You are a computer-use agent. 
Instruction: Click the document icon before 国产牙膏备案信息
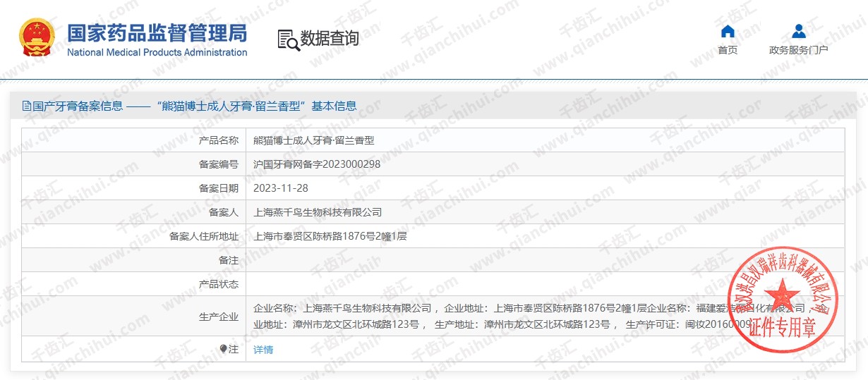[x=27, y=106]
